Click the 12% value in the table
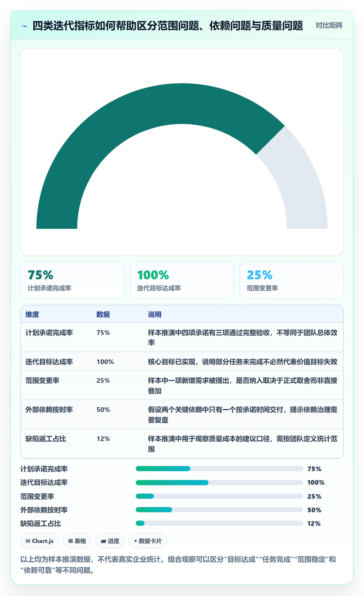Image resolution: width=364 pixels, height=596 pixels. pos(103,439)
